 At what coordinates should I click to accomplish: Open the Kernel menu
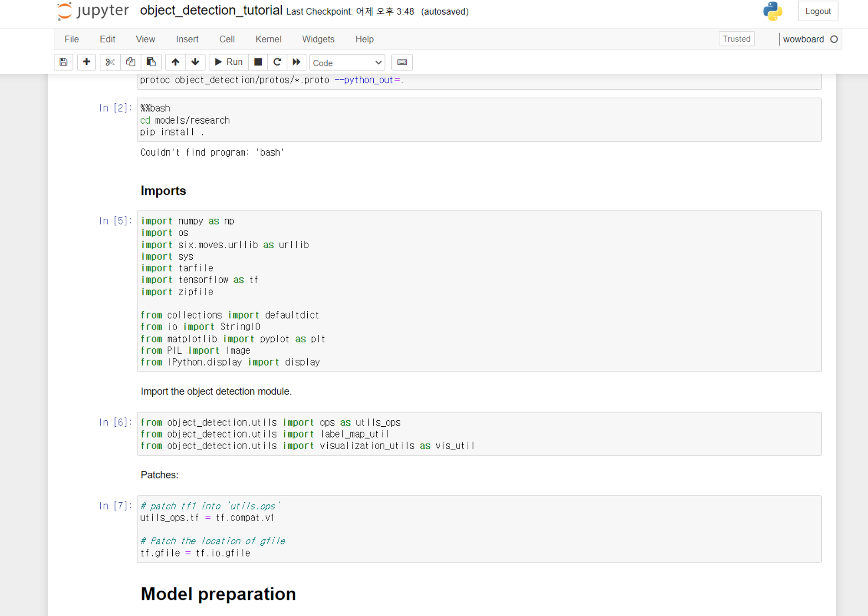pyautogui.click(x=268, y=39)
